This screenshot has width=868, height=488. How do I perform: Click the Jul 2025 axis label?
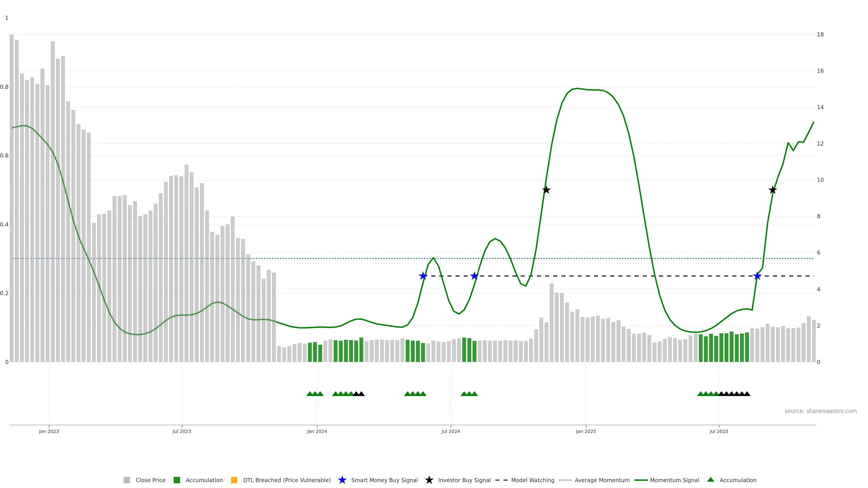pyautogui.click(x=719, y=432)
